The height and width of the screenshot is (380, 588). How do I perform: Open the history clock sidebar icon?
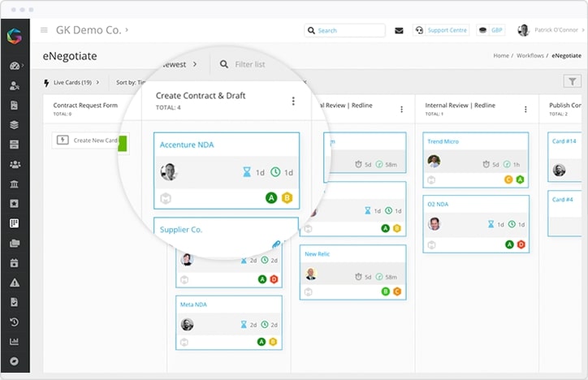coord(15,322)
